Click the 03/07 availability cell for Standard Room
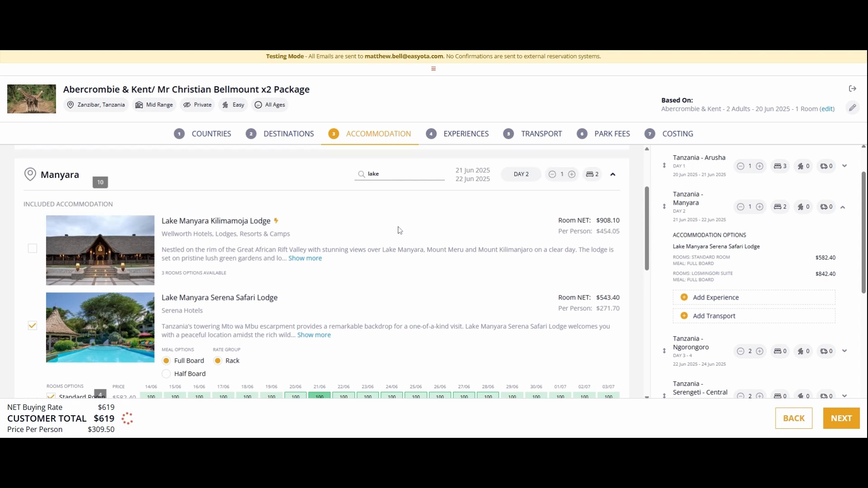 pyautogui.click(x=609, y=396)
